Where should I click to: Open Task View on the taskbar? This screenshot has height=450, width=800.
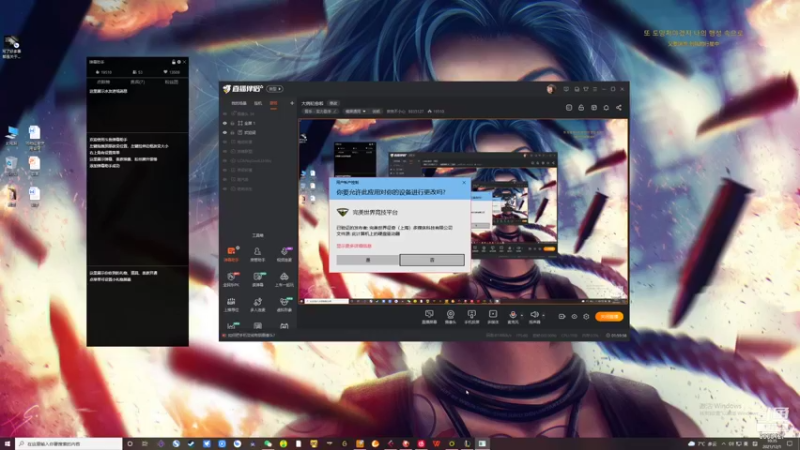[145, 444]
